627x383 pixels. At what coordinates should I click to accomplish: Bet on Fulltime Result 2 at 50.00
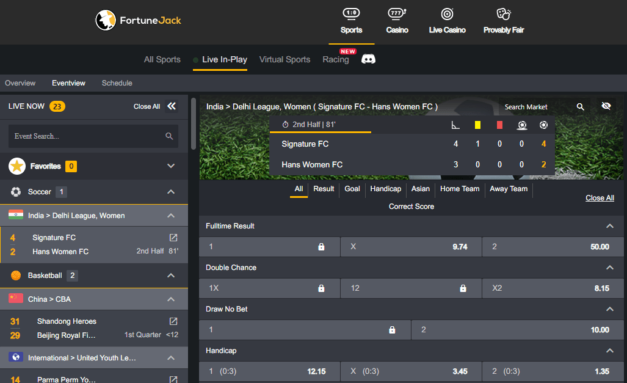pos(553,247)
